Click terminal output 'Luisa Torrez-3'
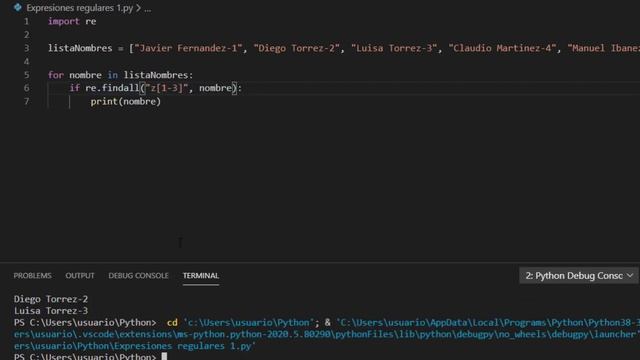The width and height of the screenshot is (640, 360). pyautogui.click(x=51, y=311)
